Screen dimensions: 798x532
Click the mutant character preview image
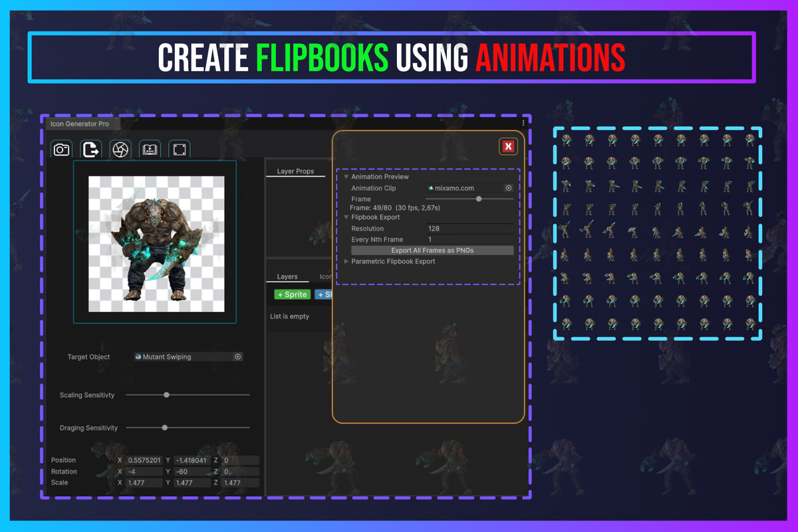[156, 244]
